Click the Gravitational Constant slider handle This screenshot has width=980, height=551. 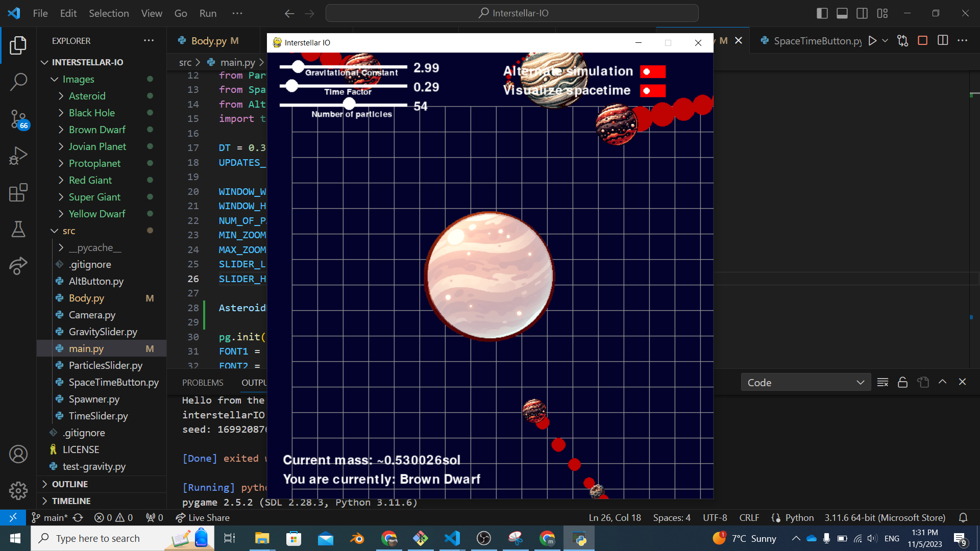point(298,66)
